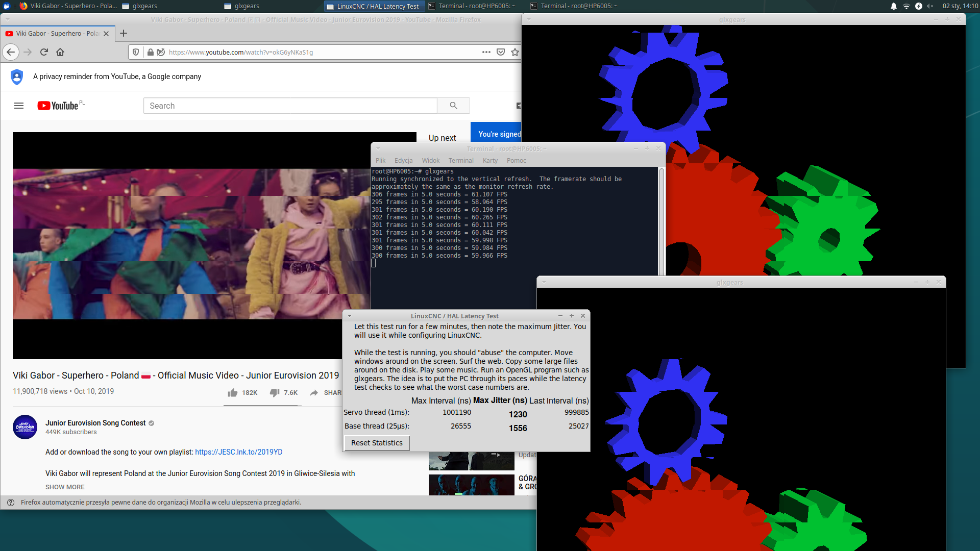
Task: Click the 11,900,718 views text
Action: (40, 391)
